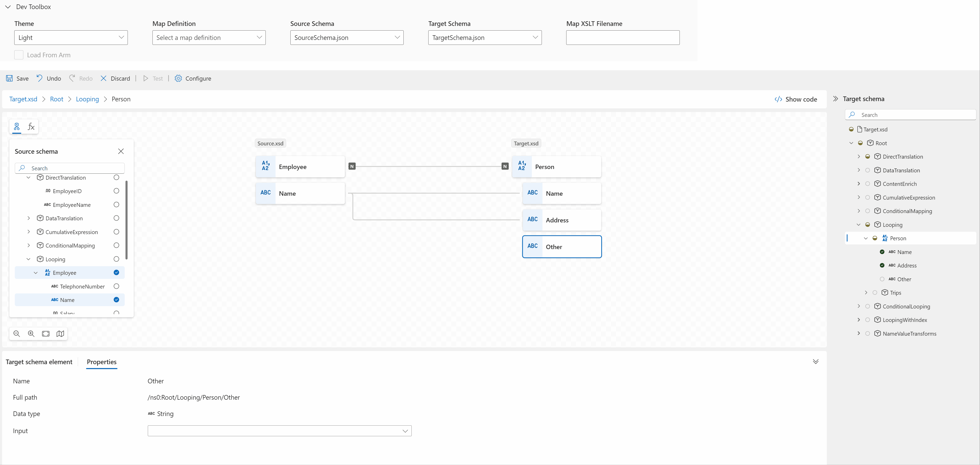Open the Root breadcrumb link
The image size is (980, 465).
point(56,99)
